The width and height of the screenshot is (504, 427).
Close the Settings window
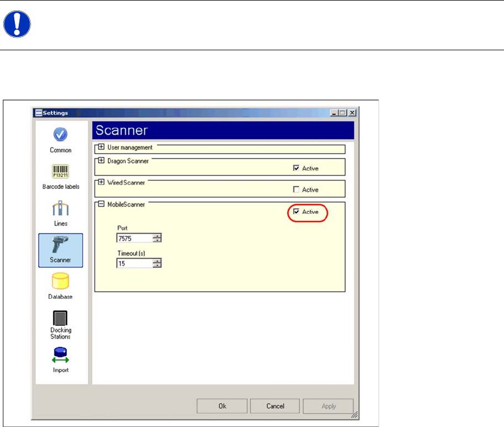[x=352, y=113]
